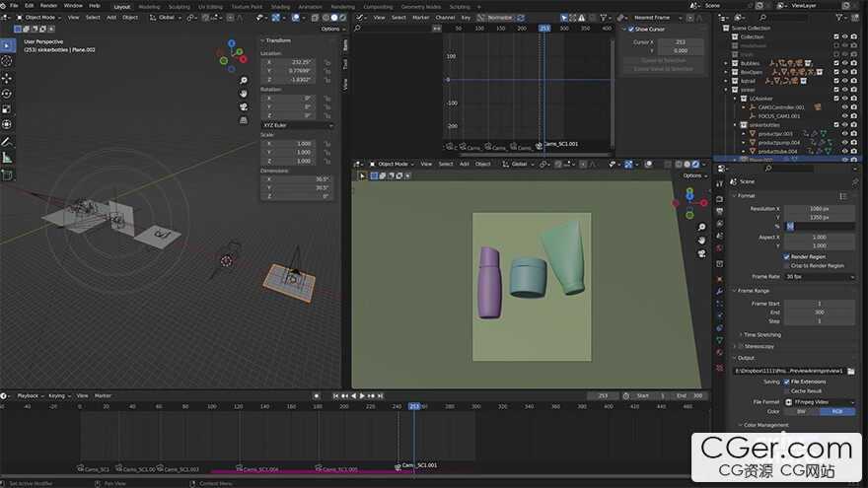Open the Object Mode dropdown in the left viewport
This screenshot has height=488, width=868.
point(38,17)
